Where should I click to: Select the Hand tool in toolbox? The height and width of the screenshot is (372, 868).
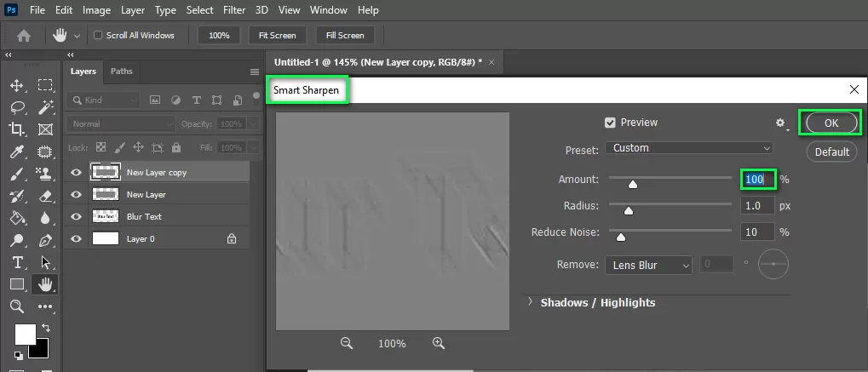click(45, 284)
